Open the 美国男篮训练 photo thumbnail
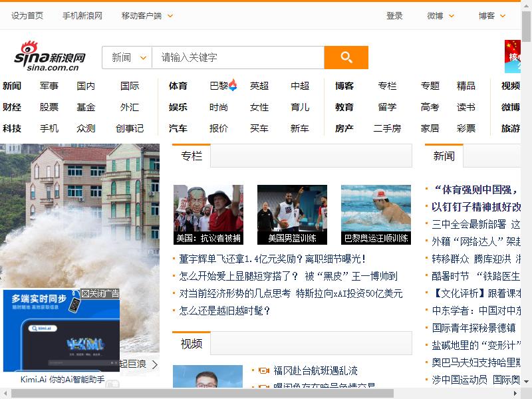Image resolution: width=532 pixels, height=399 pixels. [x=292, y=214]
